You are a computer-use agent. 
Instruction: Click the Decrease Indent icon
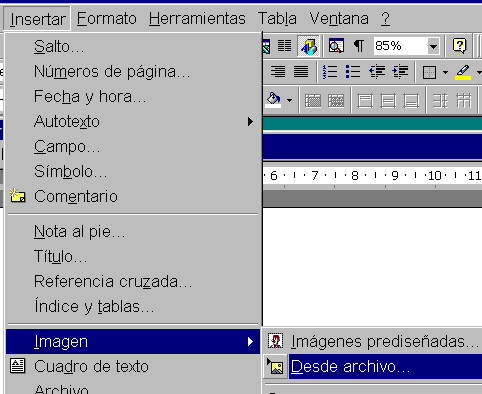click(377, 71)
